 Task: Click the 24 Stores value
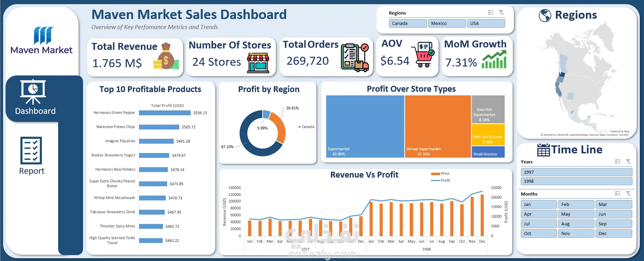point(217,62)
